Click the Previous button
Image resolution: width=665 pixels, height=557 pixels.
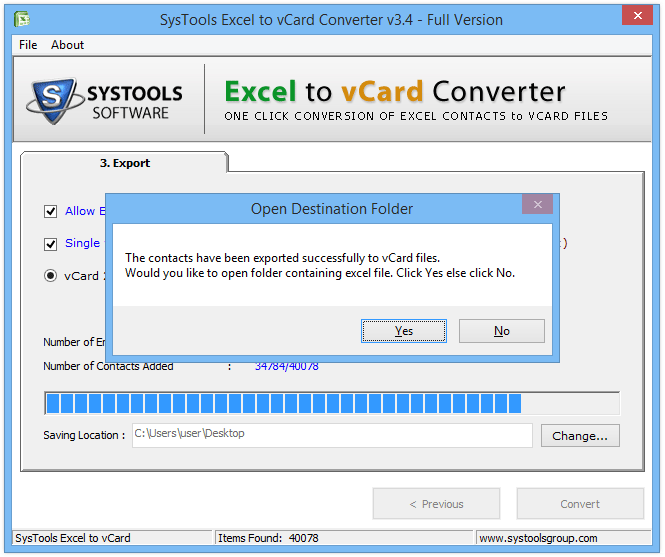(x=436, y=504)
